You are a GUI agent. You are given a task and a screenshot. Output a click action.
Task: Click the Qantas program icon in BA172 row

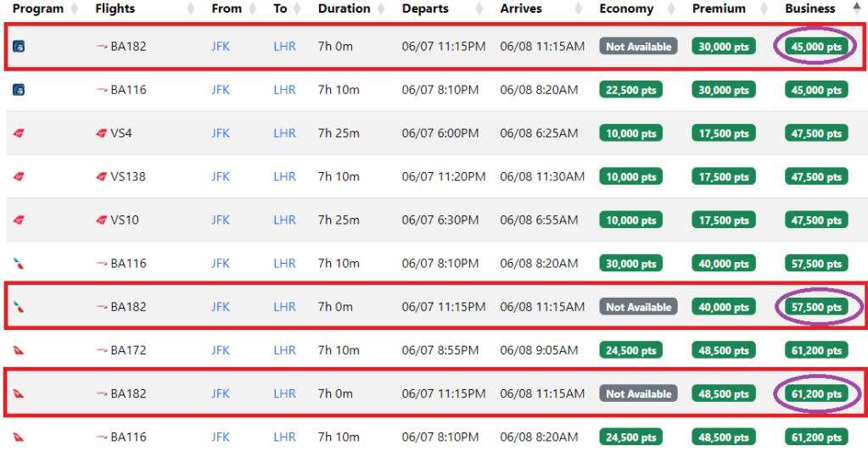19,350
